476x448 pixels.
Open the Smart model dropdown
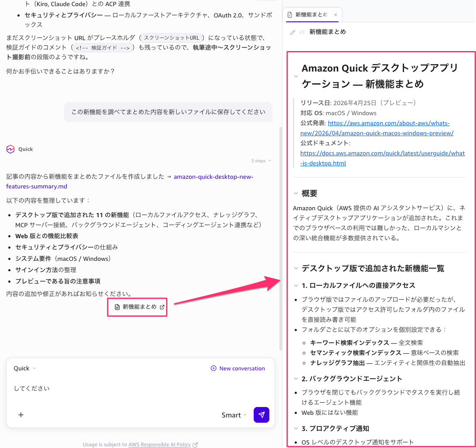[x=234, y=415]
